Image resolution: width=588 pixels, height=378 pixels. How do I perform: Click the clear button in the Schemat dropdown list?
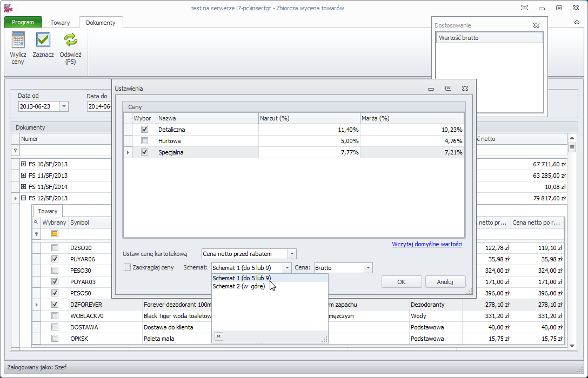click(219, 336)
